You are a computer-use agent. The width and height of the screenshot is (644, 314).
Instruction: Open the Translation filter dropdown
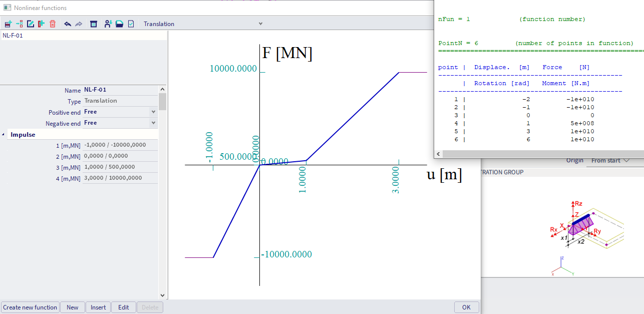click(x=260, y=24)
